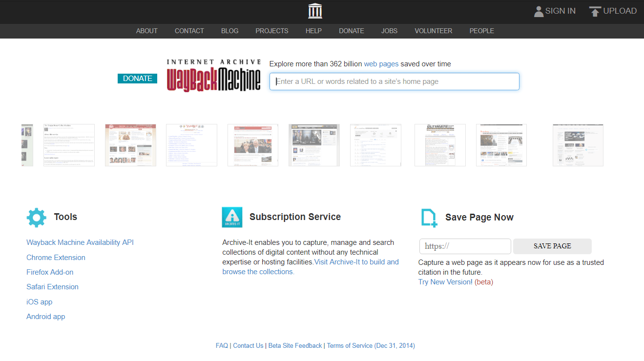The height and width of the screenshot is (361, 644).
Task: Focus the Wayback URL search field
Action: coord(395,81)
